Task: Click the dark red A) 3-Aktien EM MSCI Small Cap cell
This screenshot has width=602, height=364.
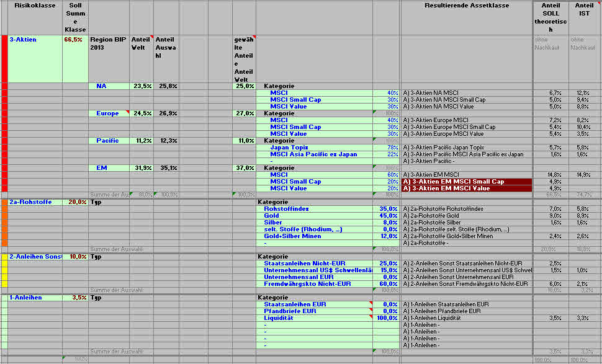Action: point(467,182)
